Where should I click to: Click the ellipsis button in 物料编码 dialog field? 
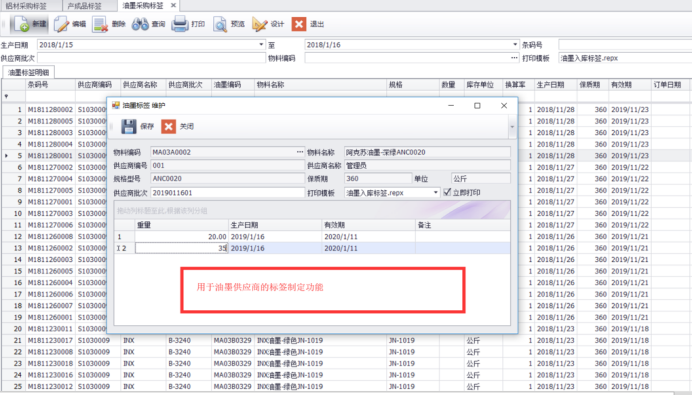[x=300, y=152]
